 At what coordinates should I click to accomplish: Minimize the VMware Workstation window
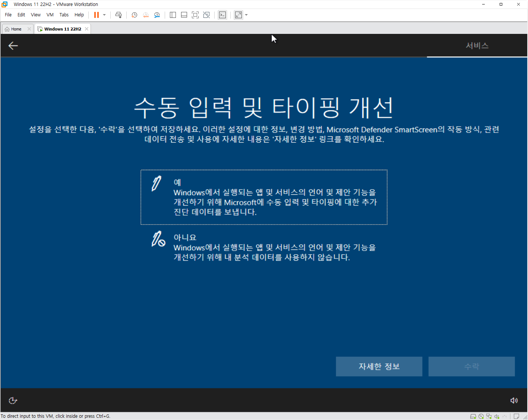[x=484, y=4]
